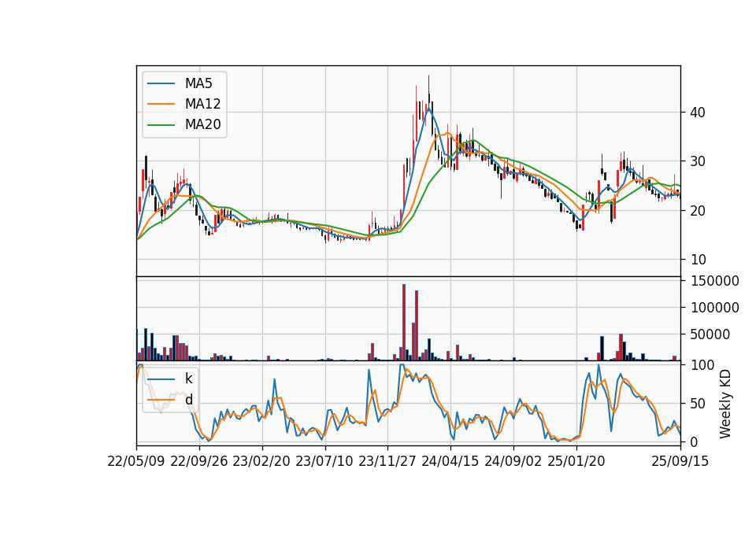The width and height of the screenshot is (756, 543).
Task: Click the 24/09/02 date axis label
Action: pos(513,461)
